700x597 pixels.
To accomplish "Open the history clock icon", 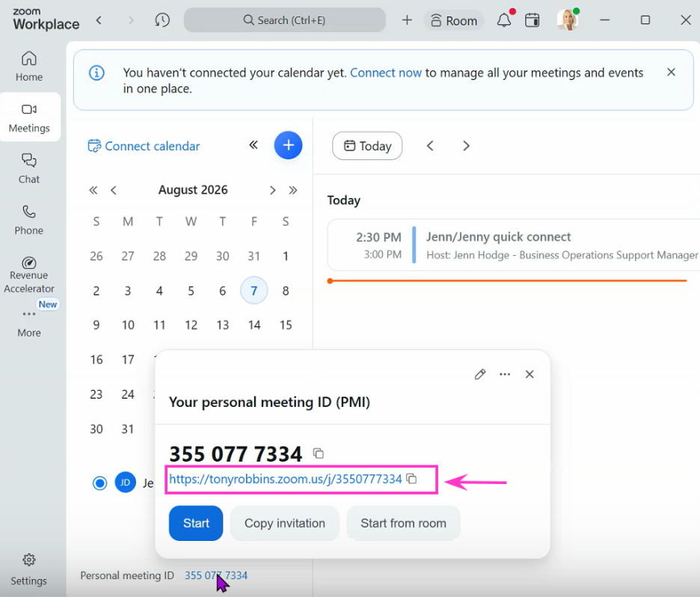I will tap(162, 20).
